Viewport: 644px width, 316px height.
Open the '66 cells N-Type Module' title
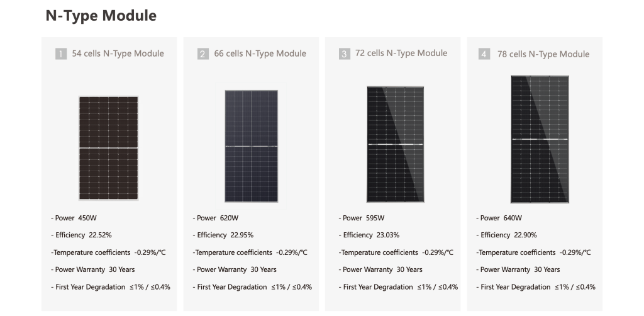pos(260,54)
